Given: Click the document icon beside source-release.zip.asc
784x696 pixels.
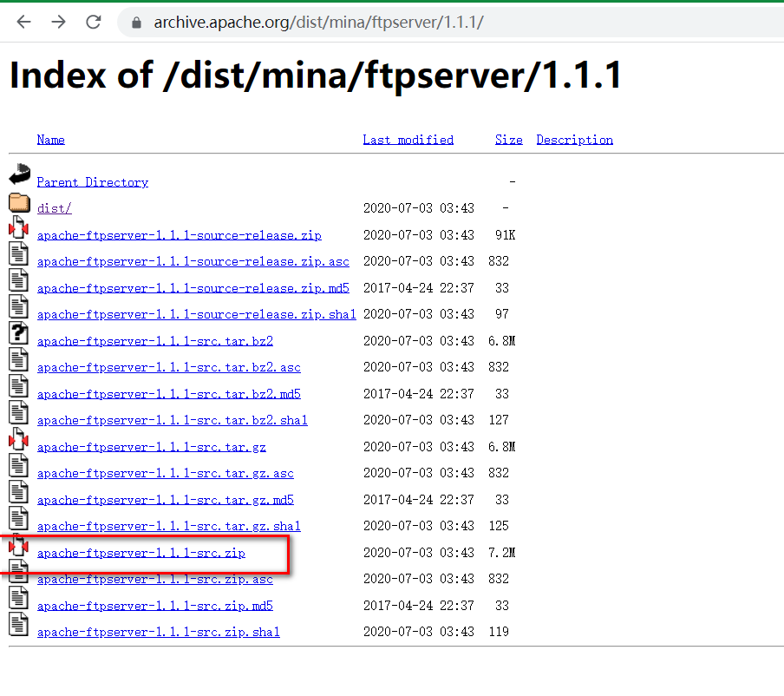Looking at the screenshot, I should tap(18, 253).
